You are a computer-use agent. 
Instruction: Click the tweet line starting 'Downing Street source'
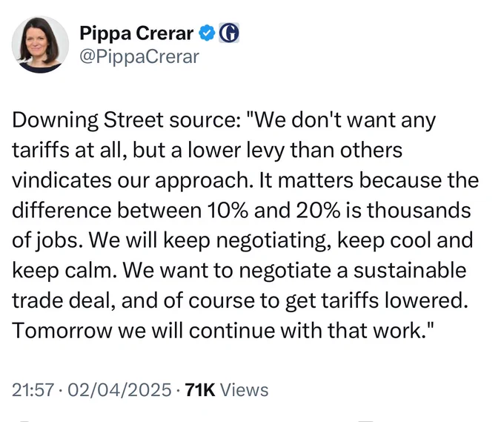point(224,120)
